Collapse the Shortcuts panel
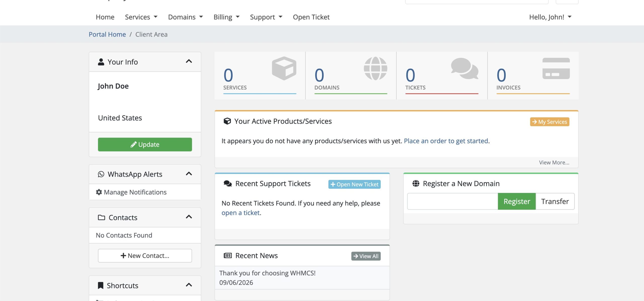The width and height of the screenshot is (644, 301). (189, 285)
